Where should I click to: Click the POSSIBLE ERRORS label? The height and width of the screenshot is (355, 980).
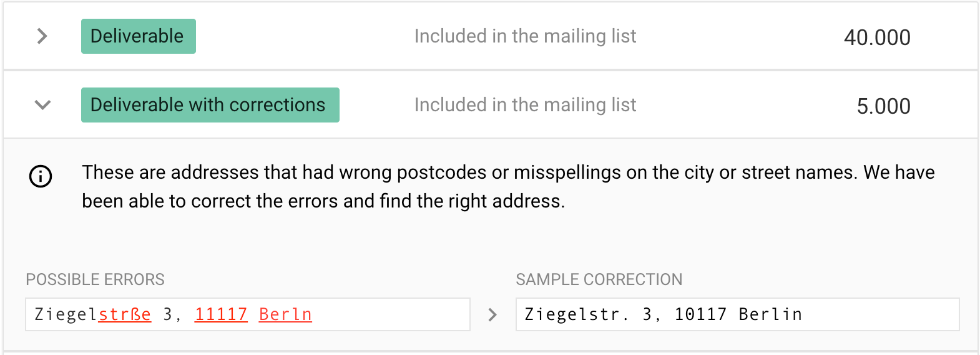click(95, 279)
